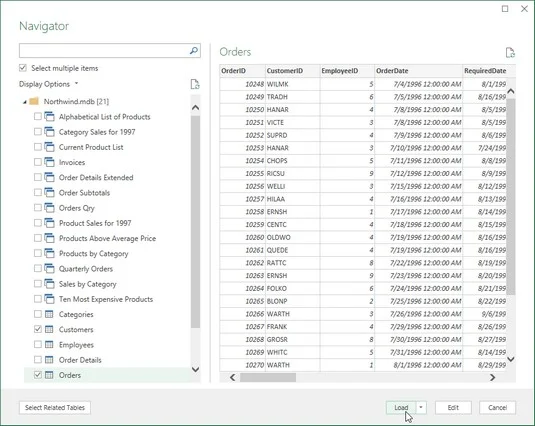The image size is (535, 426).
Task: Select Quarterly Orders in the tree
Action: [86, 269]
